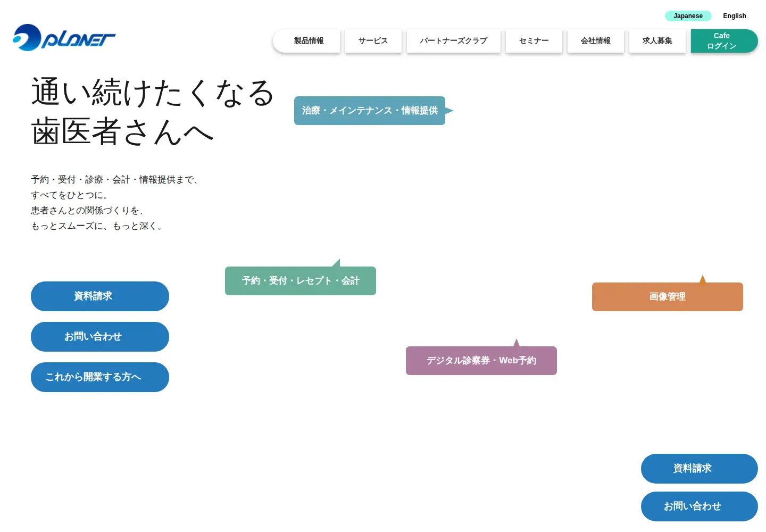Select the 予約・受付・レセプト・会計 label
The width and height of the screenshot is (766, 532).
(x=301, y=281)
